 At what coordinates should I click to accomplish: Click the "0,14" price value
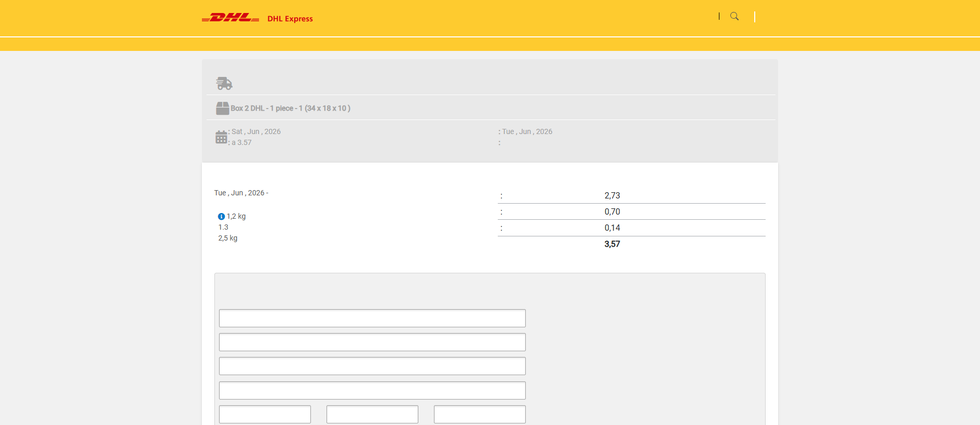click(612, 228)
